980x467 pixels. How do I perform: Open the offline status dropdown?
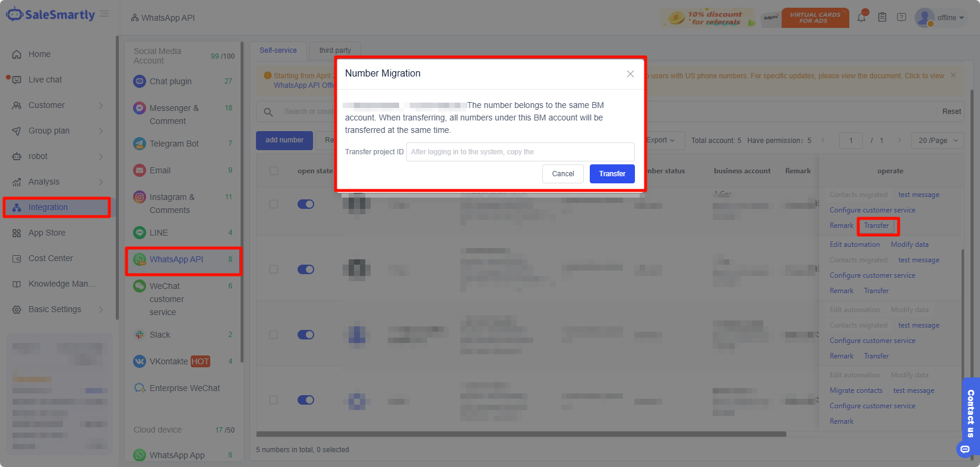[x=950, y=18]
